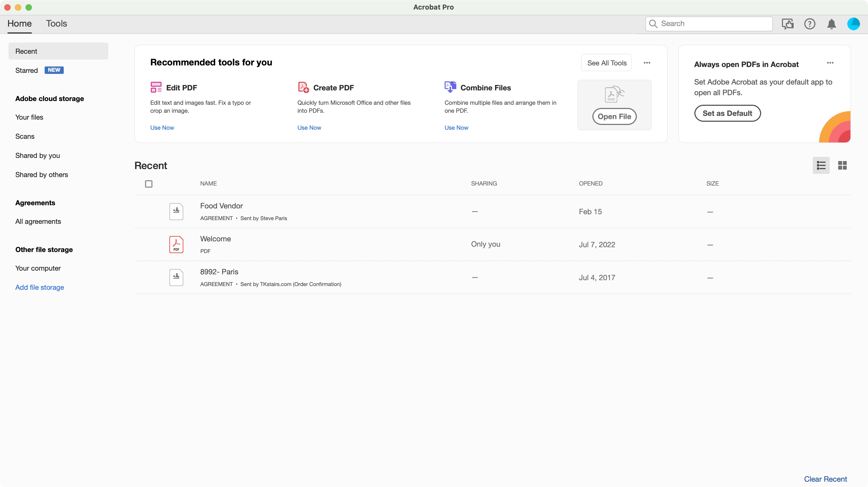Select the Tools tab
The image size is (868, 487).
[57, 24]
